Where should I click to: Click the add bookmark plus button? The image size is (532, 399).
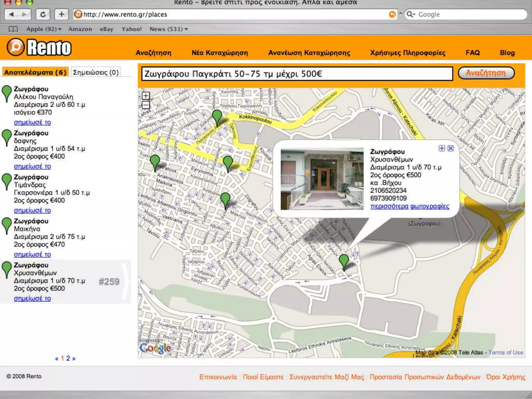[x=62, y=14]
